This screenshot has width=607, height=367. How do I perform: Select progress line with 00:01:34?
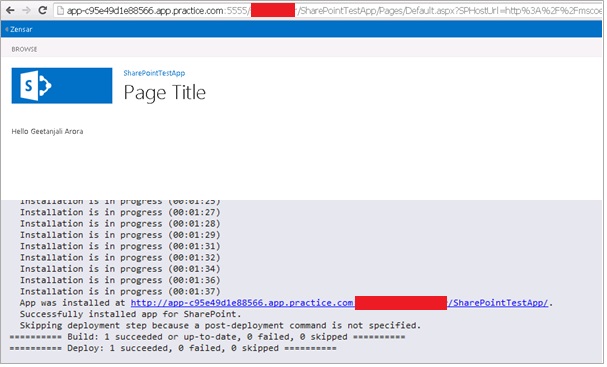[120, 269]
